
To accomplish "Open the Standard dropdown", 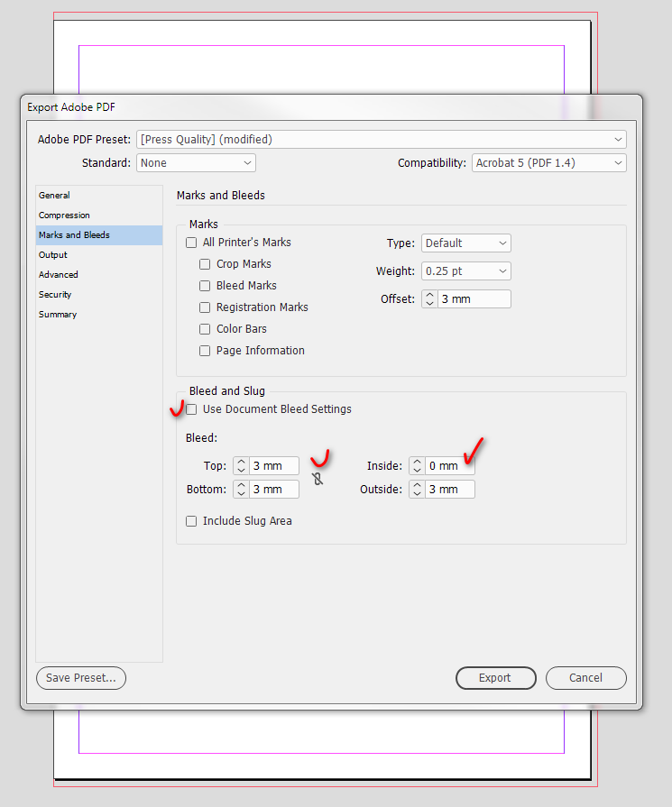I will (x=196, y=163).
